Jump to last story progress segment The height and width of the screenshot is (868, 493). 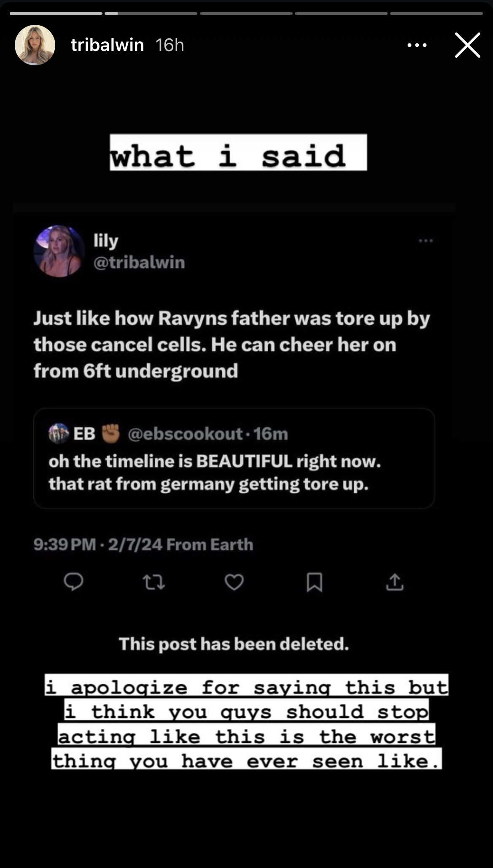click(436, 13)
